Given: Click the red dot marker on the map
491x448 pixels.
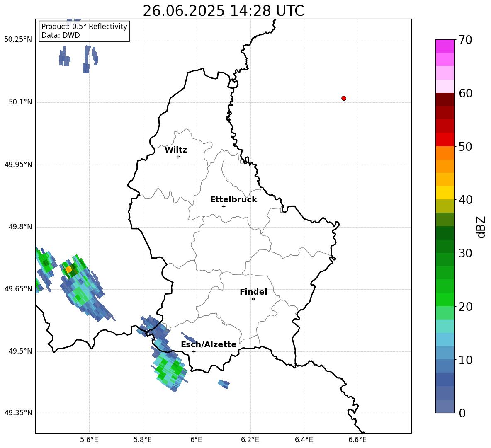Looking at the screenshot, I should pos(343,98).
